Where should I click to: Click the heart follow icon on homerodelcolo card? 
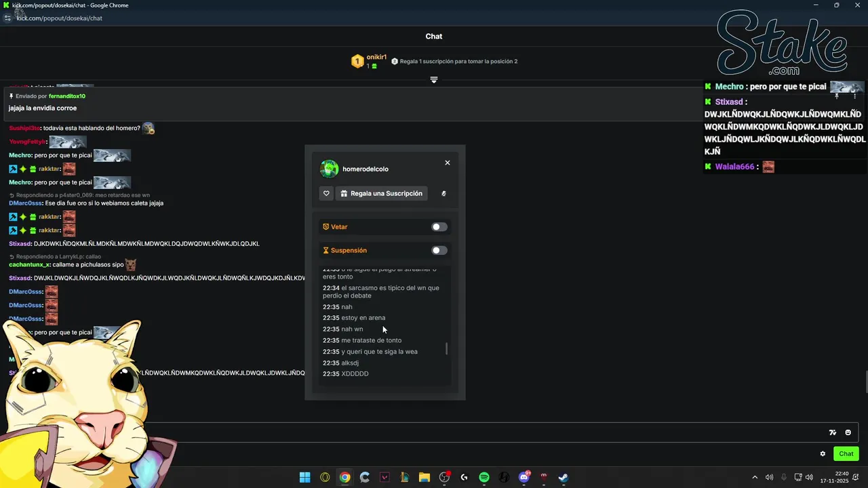[x=326, y=194]
